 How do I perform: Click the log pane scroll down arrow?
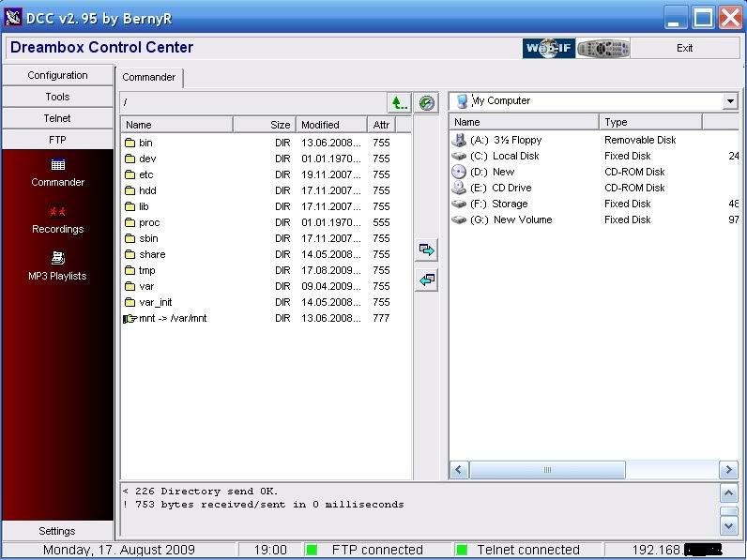coord(728,526)
